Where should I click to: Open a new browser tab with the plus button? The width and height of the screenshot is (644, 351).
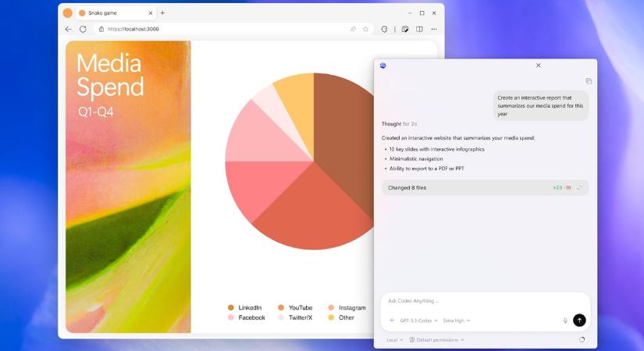[x=162, y=12]
